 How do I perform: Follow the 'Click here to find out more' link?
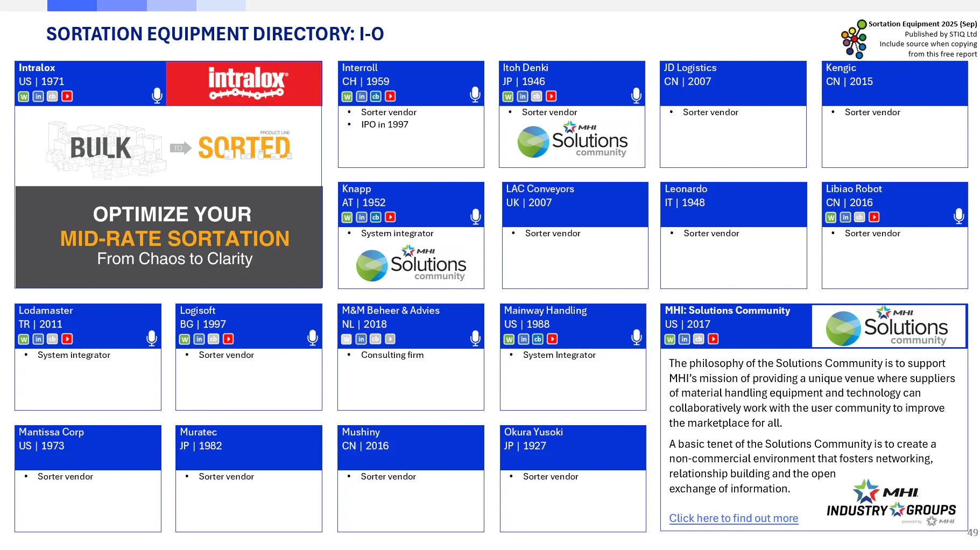[x=733, y=518]
